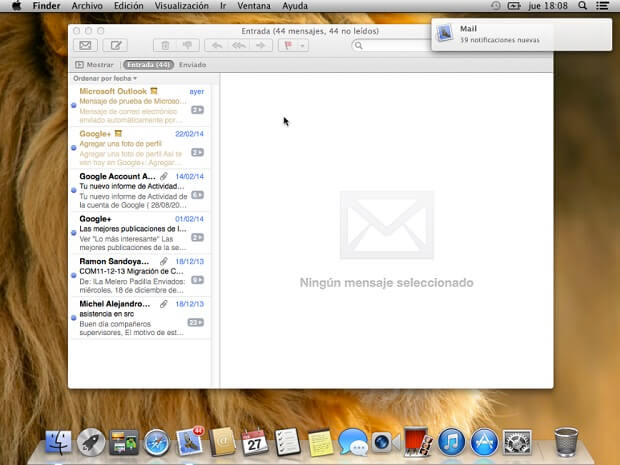Viewport: 620px width, 465px height.
Task: Open the Ir menu
Action: [223, 6]
